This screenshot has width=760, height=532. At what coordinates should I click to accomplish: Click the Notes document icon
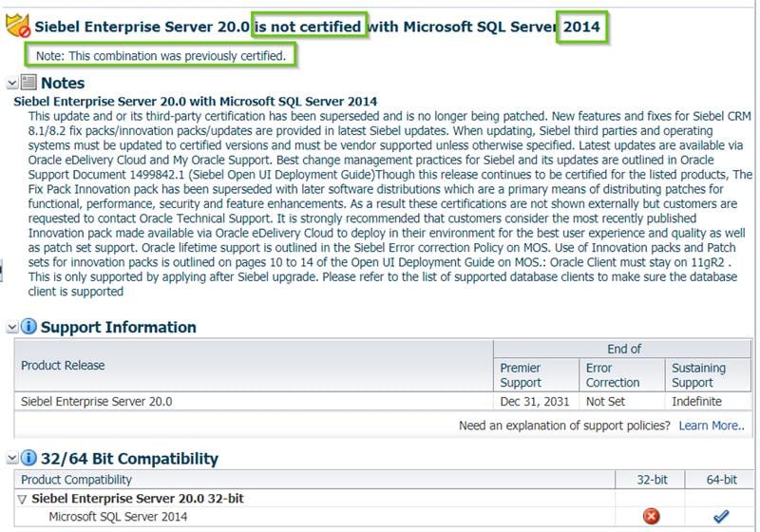coord(28,83)
